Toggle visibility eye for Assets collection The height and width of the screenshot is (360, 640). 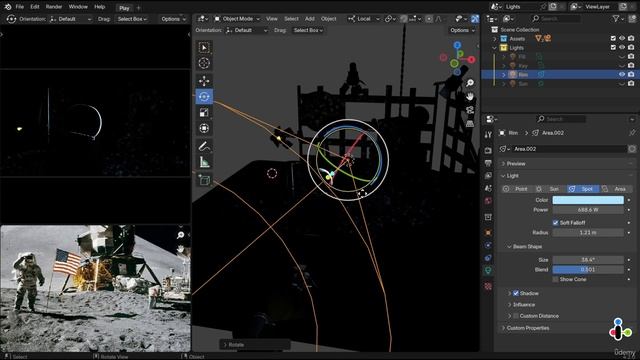622,38
